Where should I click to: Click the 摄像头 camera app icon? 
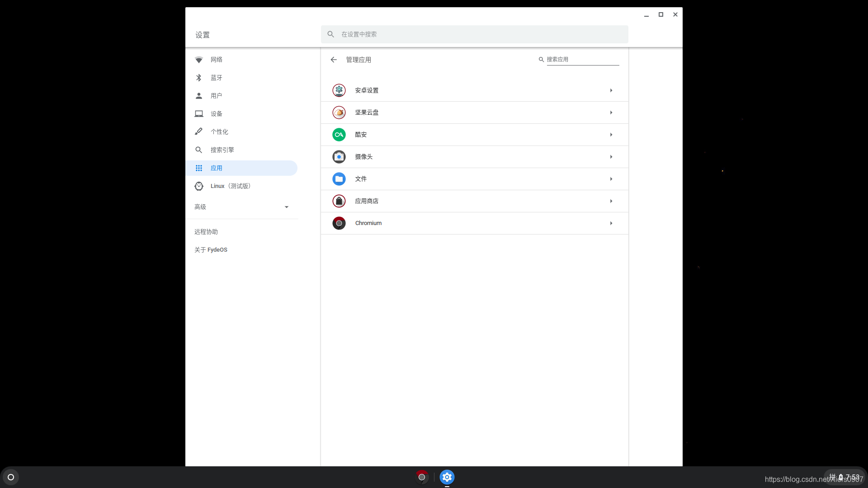pyautogui.click(x=339, y=157)
